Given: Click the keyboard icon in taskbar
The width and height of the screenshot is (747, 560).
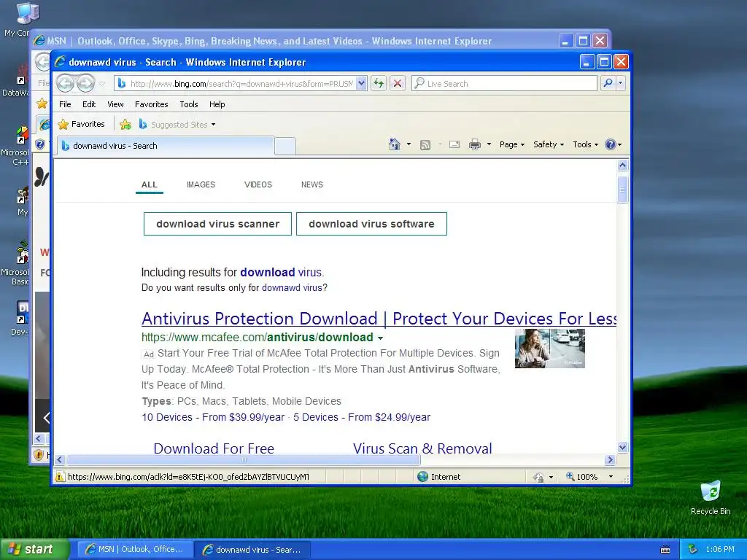Looking at the screenshot, I should point(665,550).
